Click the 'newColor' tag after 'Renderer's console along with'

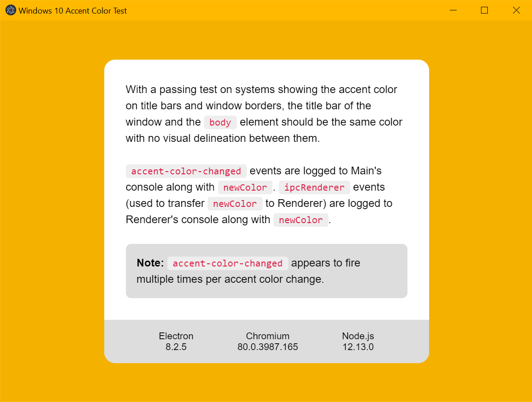tap(301, 220)
